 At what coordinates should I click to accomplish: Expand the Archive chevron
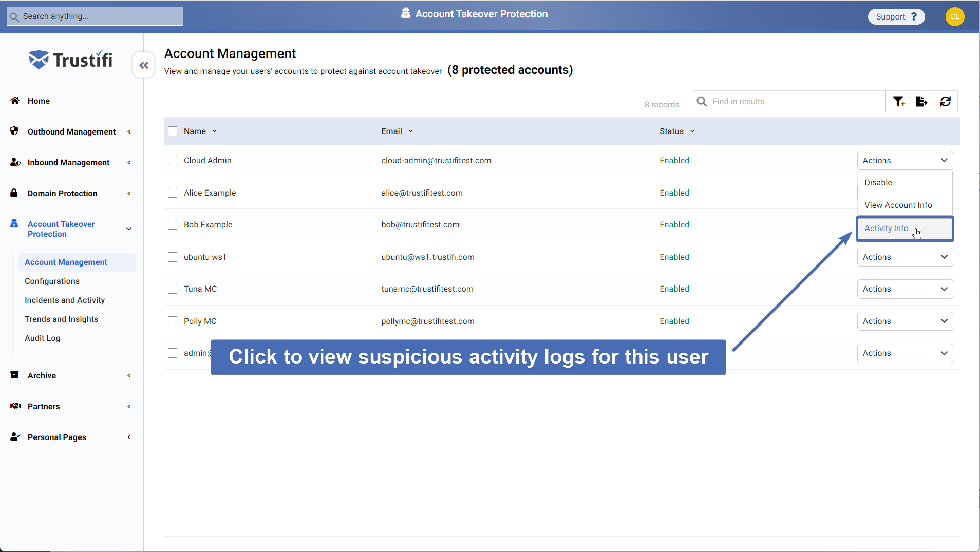[129, 375]
